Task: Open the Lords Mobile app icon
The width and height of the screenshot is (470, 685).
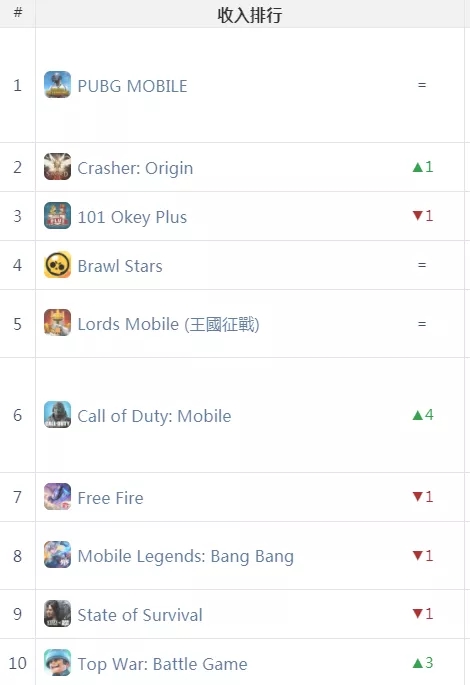Action: 57,322
